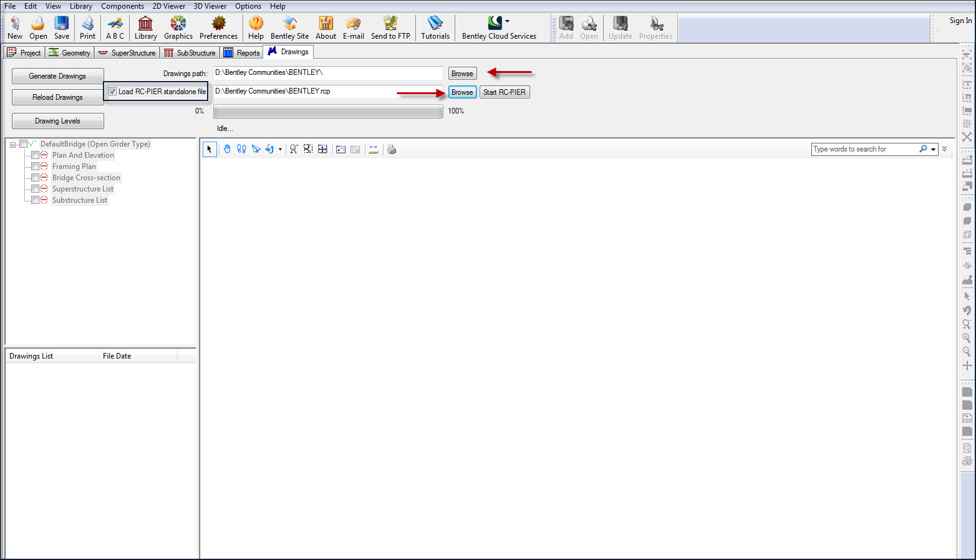Collapse the DefaultBridge tree node

(x=12, y=145)
